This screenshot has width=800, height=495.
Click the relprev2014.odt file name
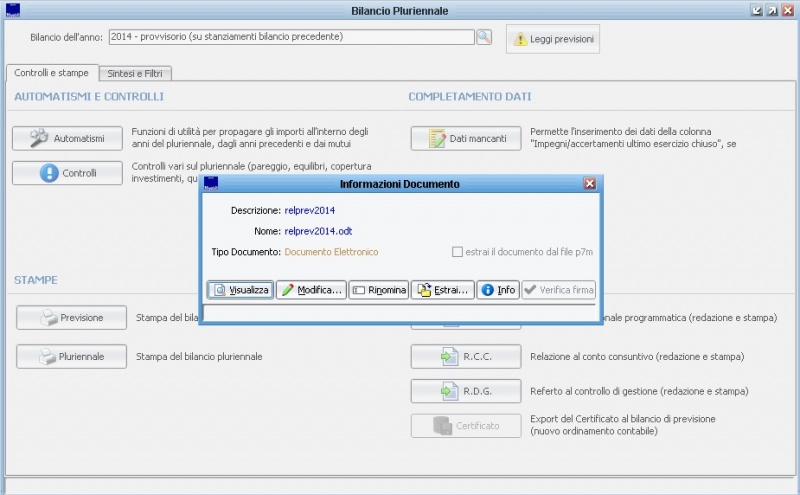click(318, 231)
